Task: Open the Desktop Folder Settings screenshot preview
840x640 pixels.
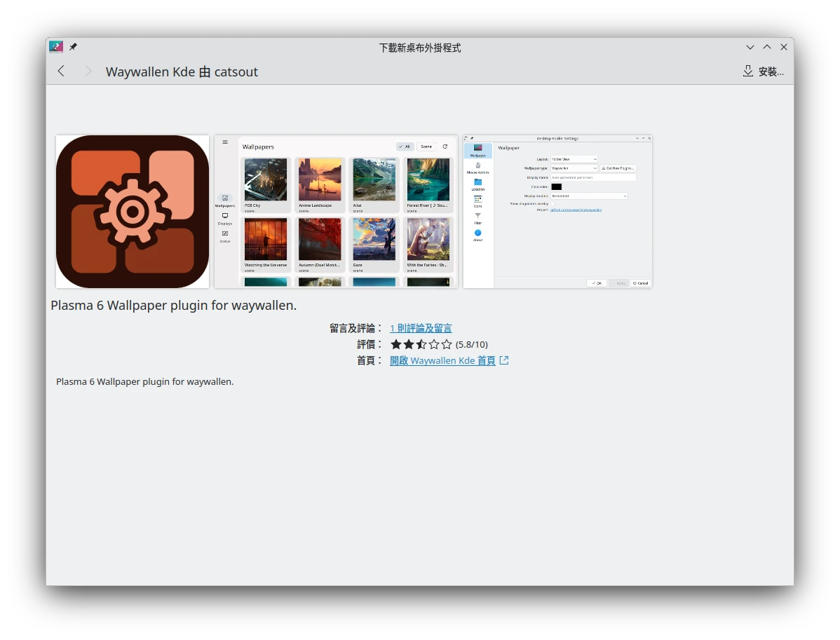Action: (x=557, y=212)
